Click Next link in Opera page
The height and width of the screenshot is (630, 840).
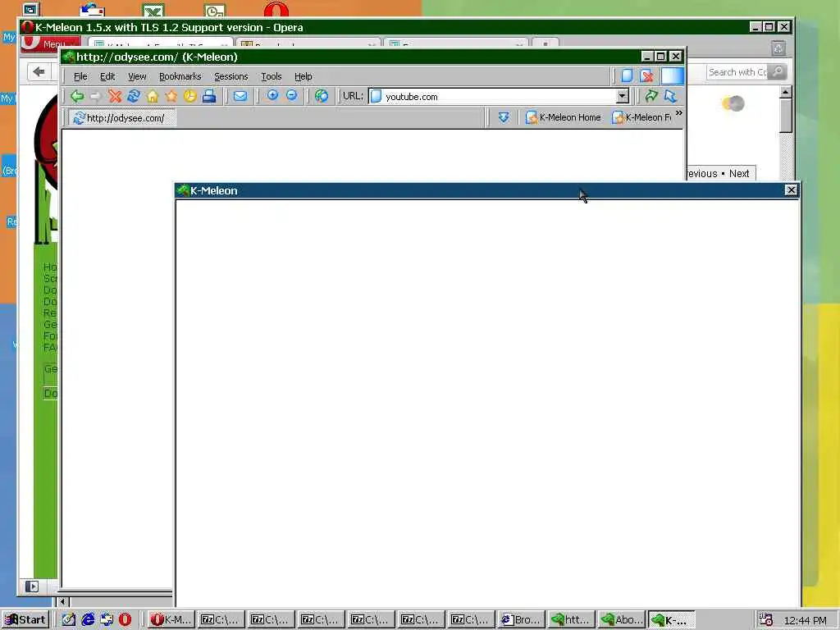tap(739, 174)
